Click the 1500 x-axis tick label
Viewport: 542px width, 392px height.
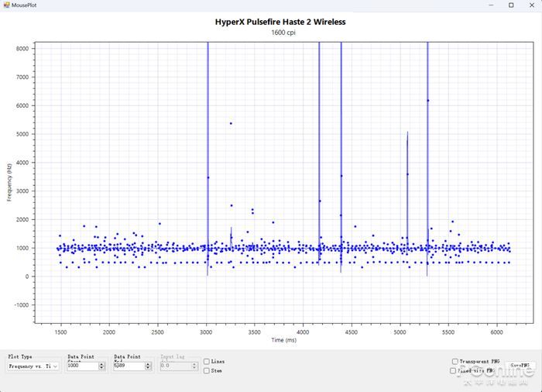coord(61,332)
